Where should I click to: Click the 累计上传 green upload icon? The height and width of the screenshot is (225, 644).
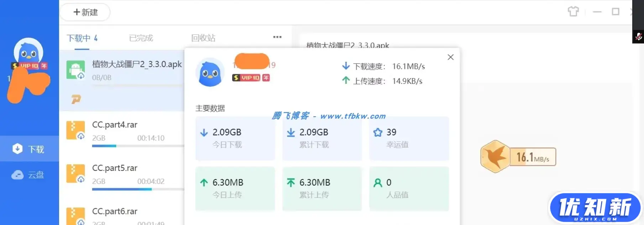point(291,183)
